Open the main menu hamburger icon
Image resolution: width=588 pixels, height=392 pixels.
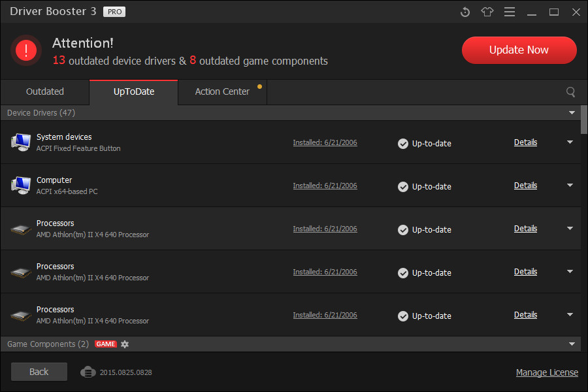point(509,12)
